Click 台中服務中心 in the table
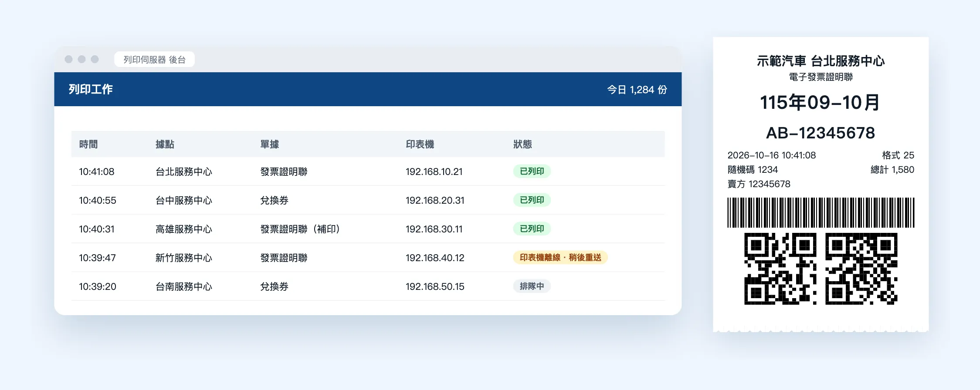This screenshot has width=980, height=390. point(184,200)
